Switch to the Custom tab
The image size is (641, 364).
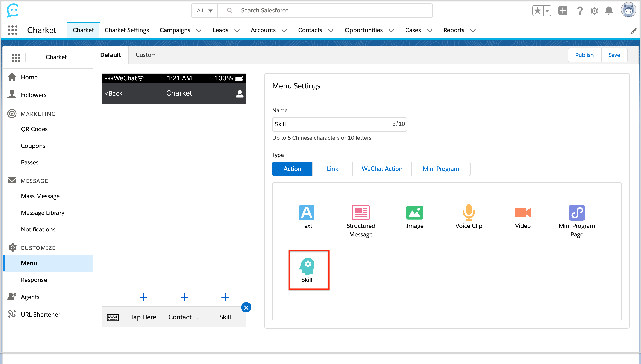click(146, 55)
